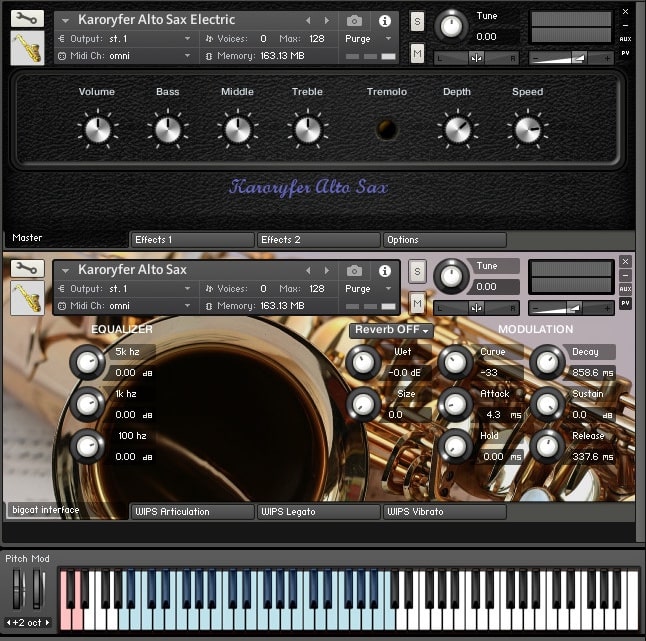This screenshot has width=646, height=641.
Task: Solo the Alto Sax Electric with S button
Action: click(417, 22)
